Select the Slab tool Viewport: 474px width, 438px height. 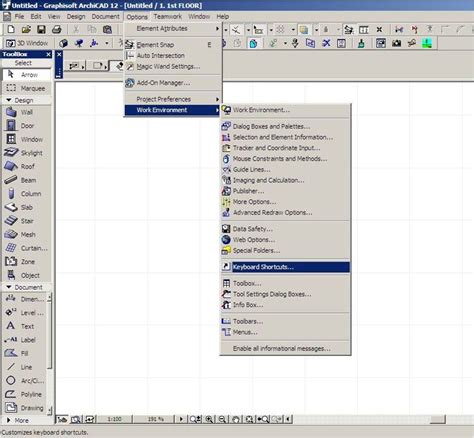pos(26,207)
